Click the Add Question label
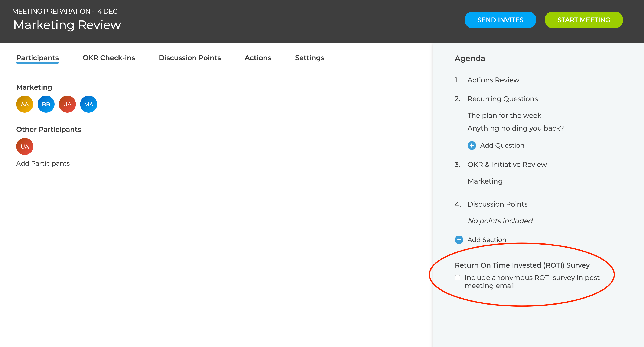Screen dimensions: 644x347 coord(502,146)
